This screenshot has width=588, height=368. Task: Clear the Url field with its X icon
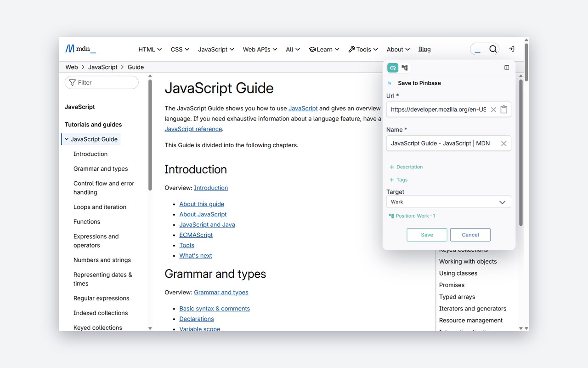click(493, 109)
